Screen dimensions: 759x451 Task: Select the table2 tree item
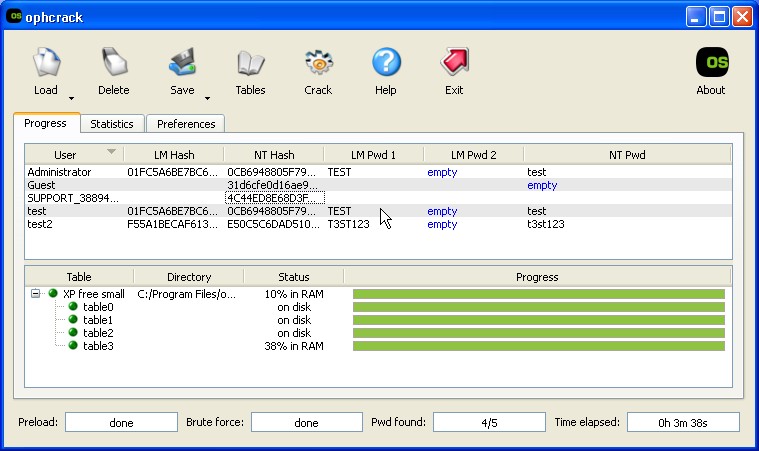click(98, 333)
